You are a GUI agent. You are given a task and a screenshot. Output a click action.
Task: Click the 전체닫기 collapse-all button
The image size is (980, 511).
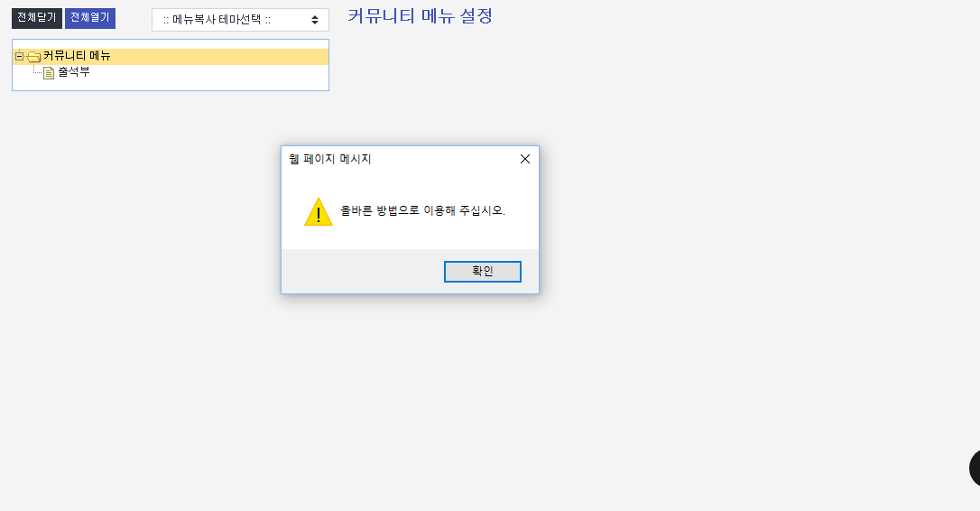(36, 18)
